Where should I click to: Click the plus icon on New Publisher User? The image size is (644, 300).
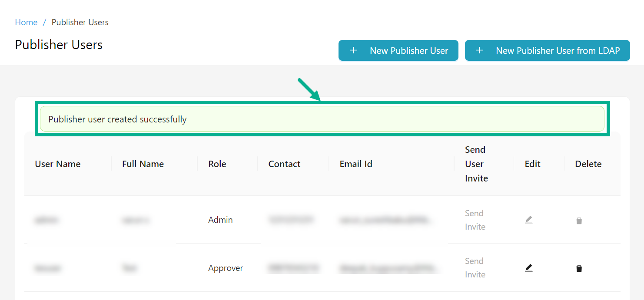pyautogui.click(x=354, y=50)
